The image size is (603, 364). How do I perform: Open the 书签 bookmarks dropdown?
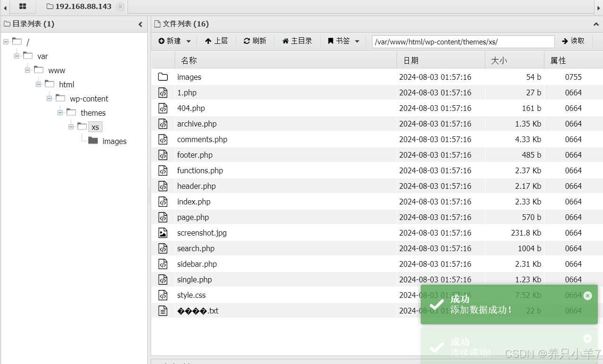coord(344,41)
